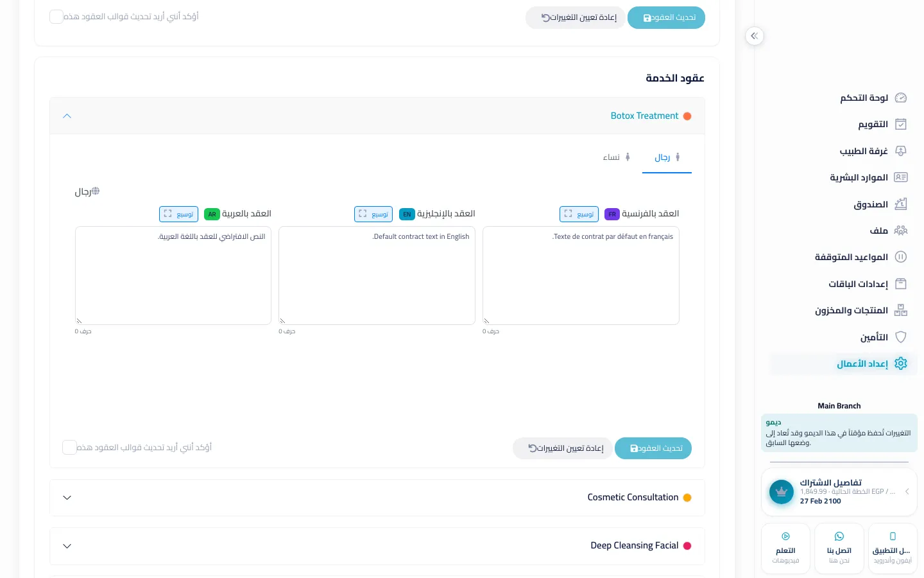The width and height of the screenshot is (924, 578).
Task: Click top إعادة تعيين التغييرات button
Action: (x=576, y=18)
